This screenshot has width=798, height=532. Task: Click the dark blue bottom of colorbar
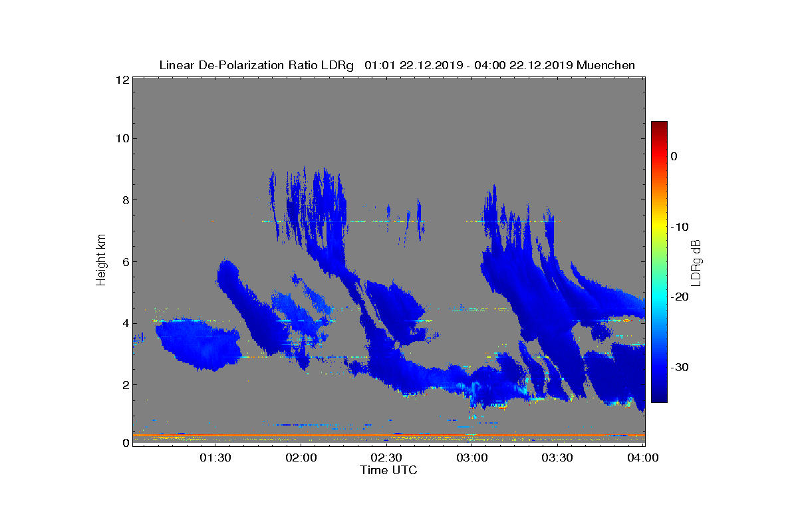point(659,398)
